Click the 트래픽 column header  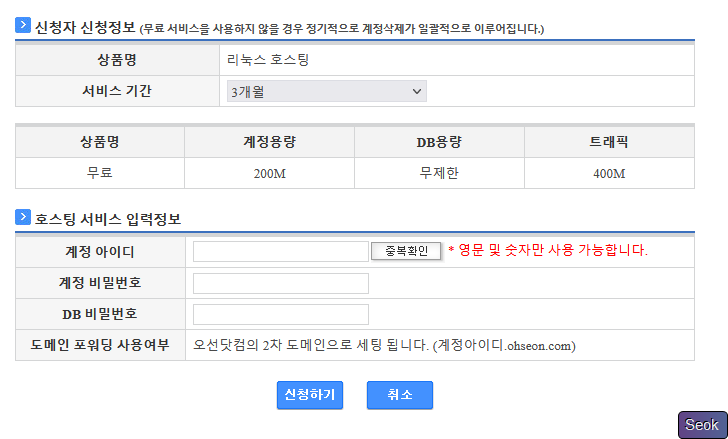point(608,142)
